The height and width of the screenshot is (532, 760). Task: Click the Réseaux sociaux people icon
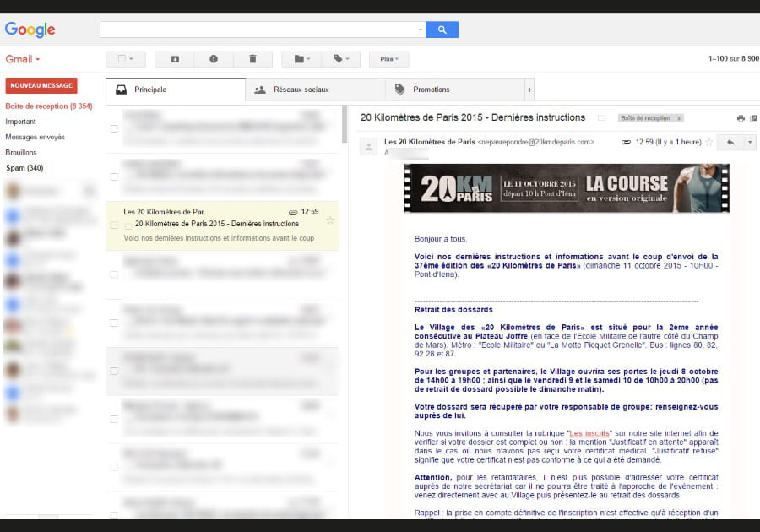pos(260,90)
